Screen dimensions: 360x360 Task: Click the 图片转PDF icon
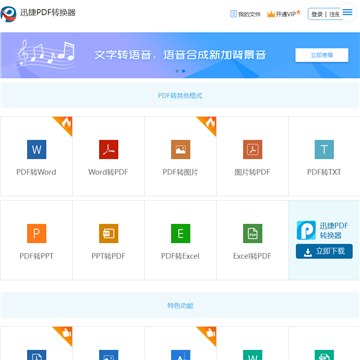[253, 149]
